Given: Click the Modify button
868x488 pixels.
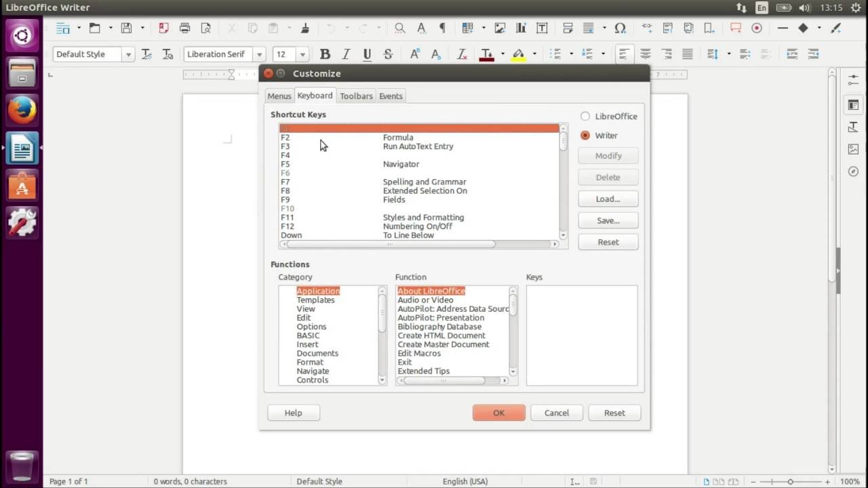Looking at the screenshot, I should pos(608,156).
